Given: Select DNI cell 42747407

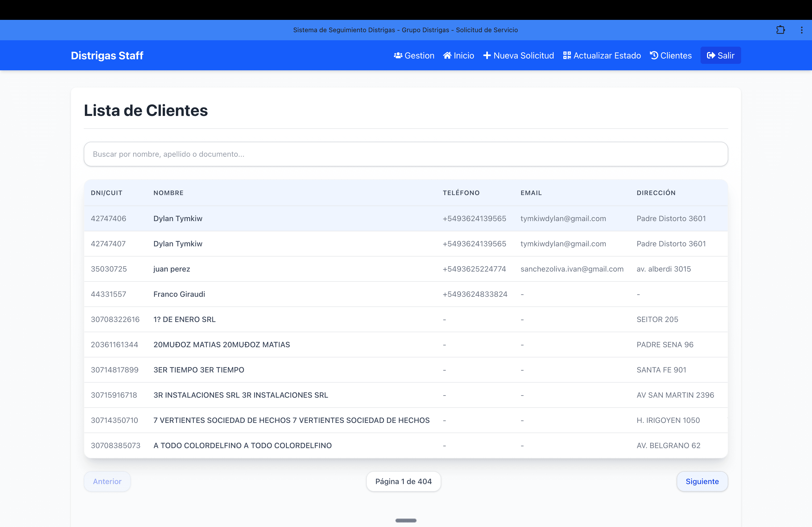Looking at the screenshot, I should pos(108,244).
